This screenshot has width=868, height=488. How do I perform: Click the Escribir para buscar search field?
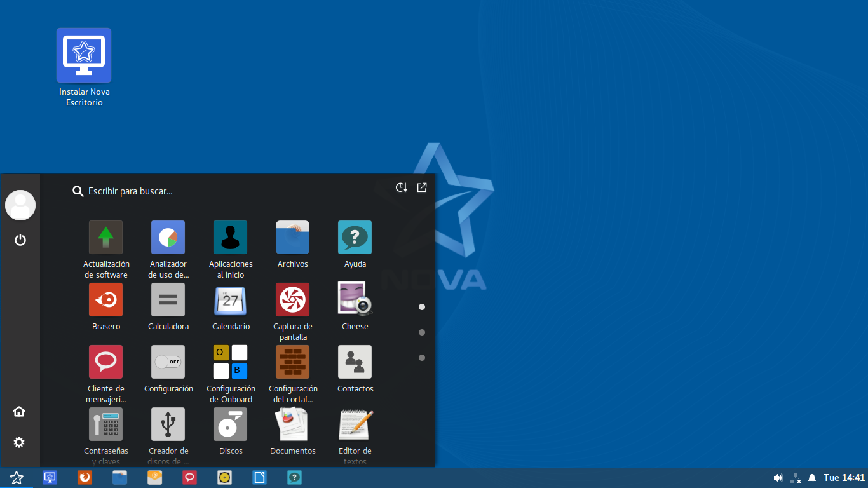point(191,191)
